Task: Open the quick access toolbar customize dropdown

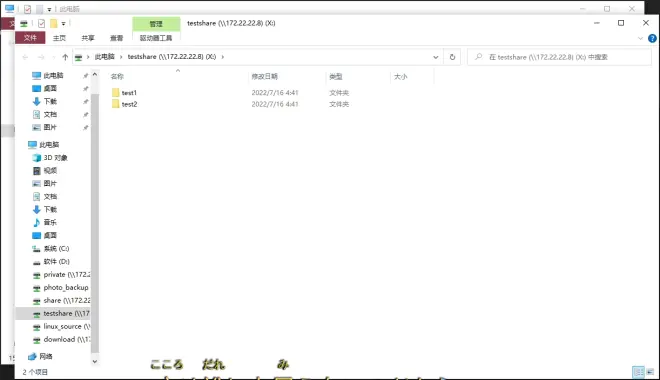Action: coord(64,24)
